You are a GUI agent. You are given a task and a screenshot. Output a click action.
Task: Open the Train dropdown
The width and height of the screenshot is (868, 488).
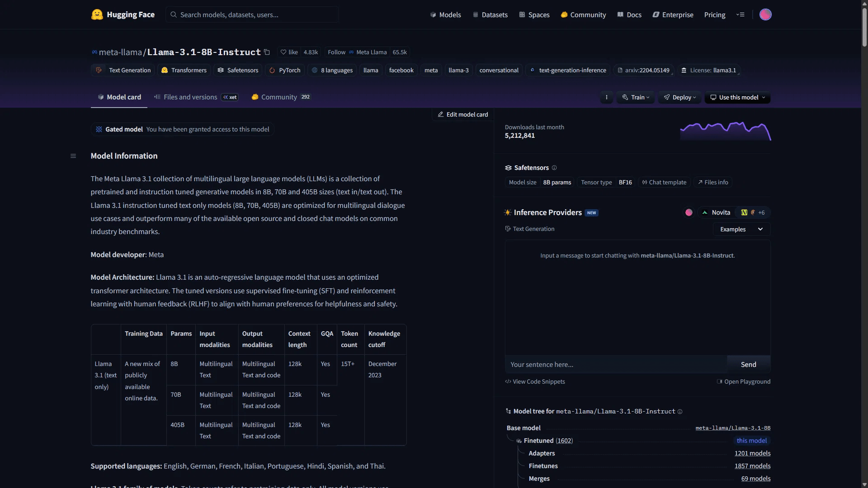[x=636, y=97]
